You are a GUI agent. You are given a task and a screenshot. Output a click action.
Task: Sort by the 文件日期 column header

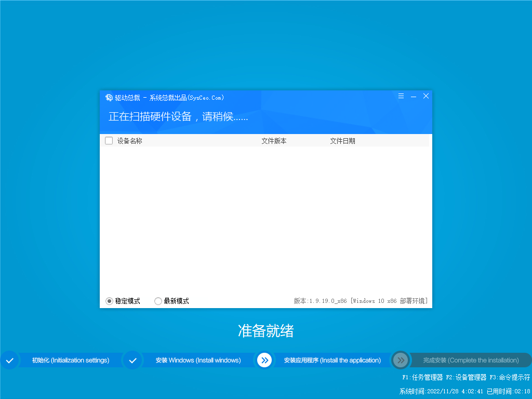point(342,141)
